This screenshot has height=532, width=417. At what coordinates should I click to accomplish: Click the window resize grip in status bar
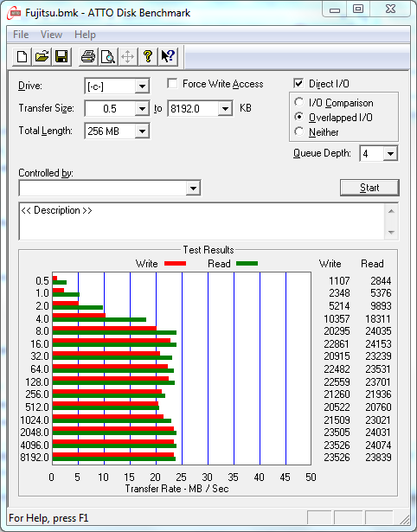pos(404,519)
